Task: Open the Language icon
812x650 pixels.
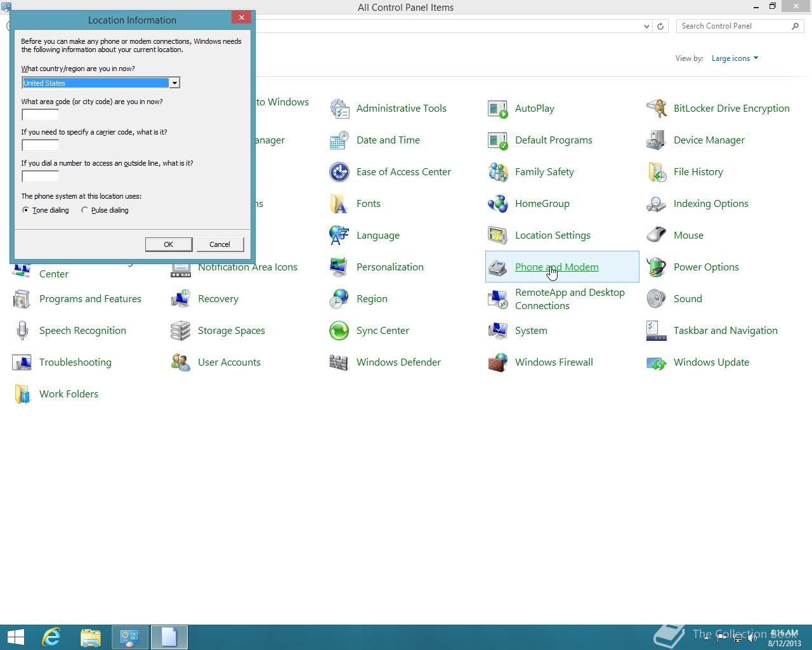Action: 339,235
